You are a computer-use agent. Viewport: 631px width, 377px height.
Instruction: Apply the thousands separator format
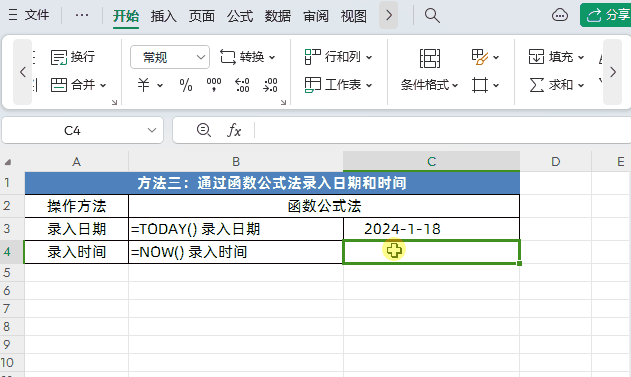click(x=214, y=85)
